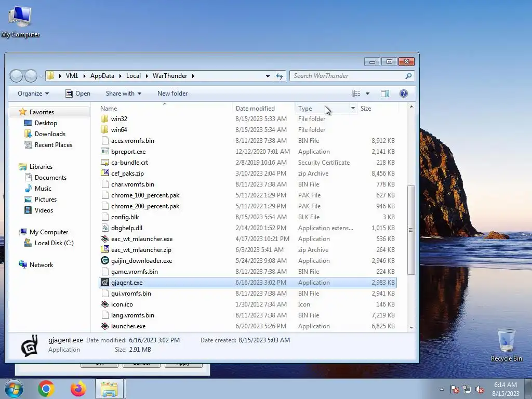532x399 pixels.
Task: Show hidden tray icons arrow
Action: 442,390
